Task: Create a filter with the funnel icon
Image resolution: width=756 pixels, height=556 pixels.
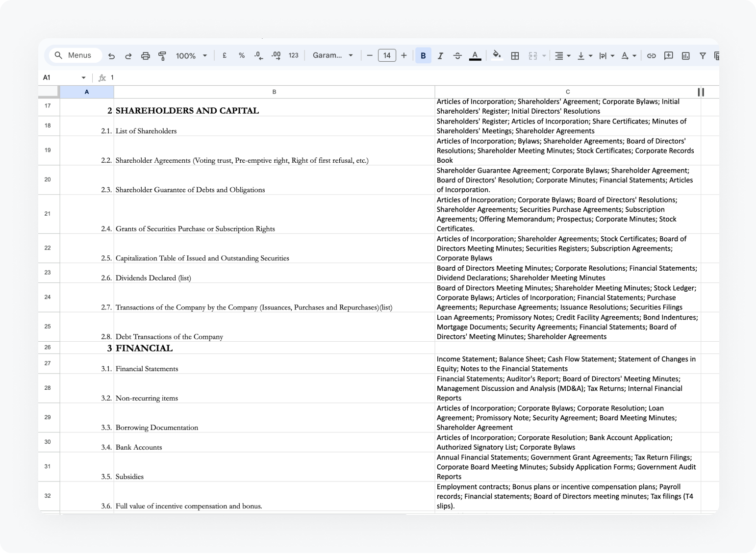Action: pyautogui.click(x=703, y=56)
